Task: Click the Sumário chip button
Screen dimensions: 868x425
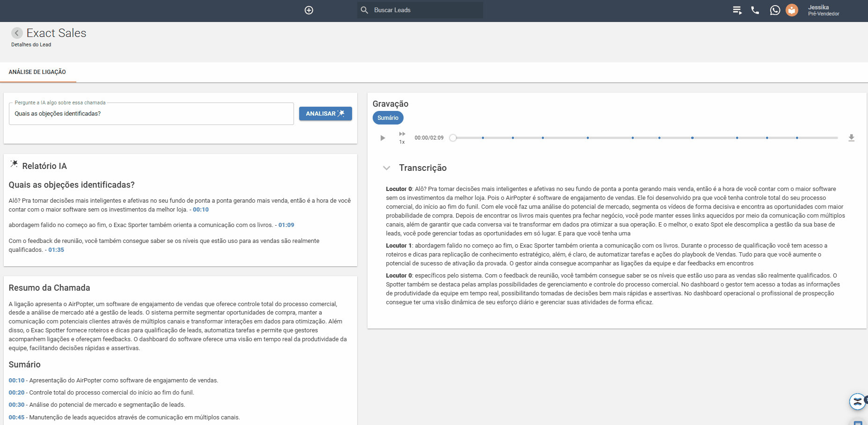Action: coord(388,118)
